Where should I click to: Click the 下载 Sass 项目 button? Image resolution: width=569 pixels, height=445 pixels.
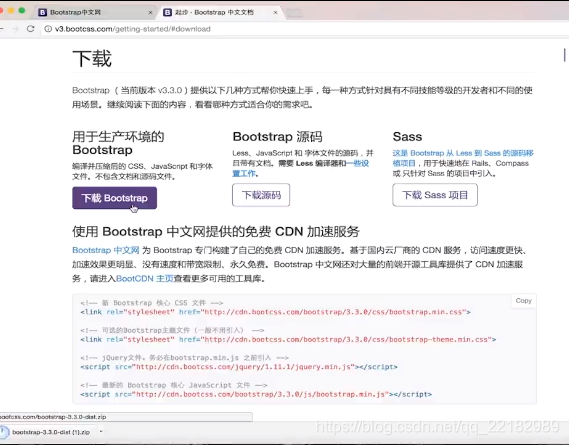[x=435, y=195]
